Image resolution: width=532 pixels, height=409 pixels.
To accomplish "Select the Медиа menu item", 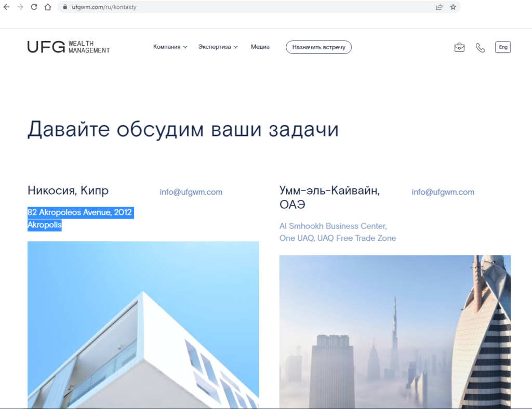I will click(260, 47).
